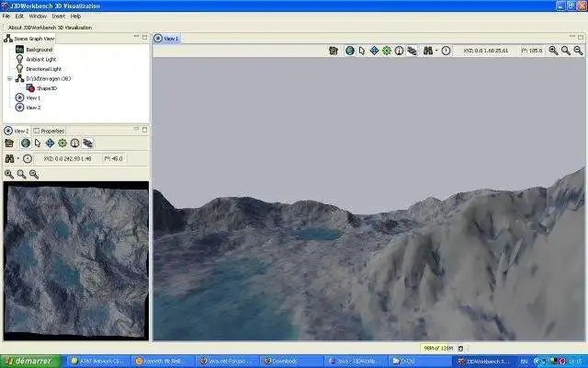Click XYZ coordinates field in View 2

[x=67, y=159]
